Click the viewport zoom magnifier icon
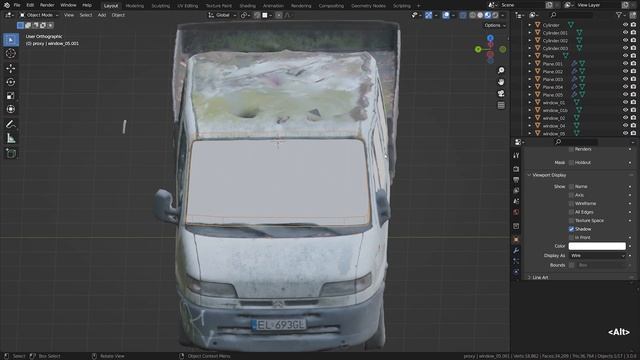This screenshot has width=640, height=360. pyautogui.click(x=501, y=71)
